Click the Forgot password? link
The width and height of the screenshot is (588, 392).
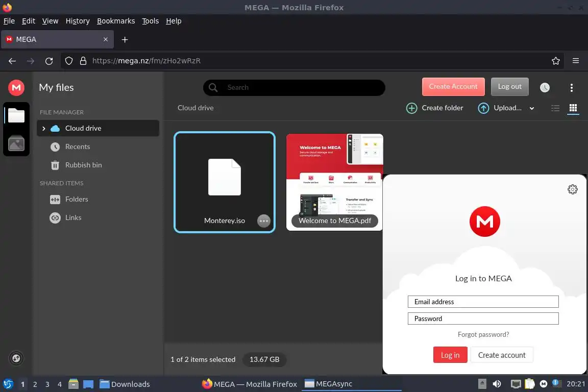[x=483, y=335]
